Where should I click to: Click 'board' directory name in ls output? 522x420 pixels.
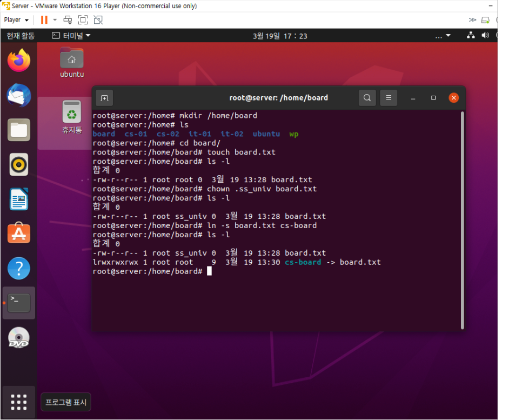click(104, 134)
